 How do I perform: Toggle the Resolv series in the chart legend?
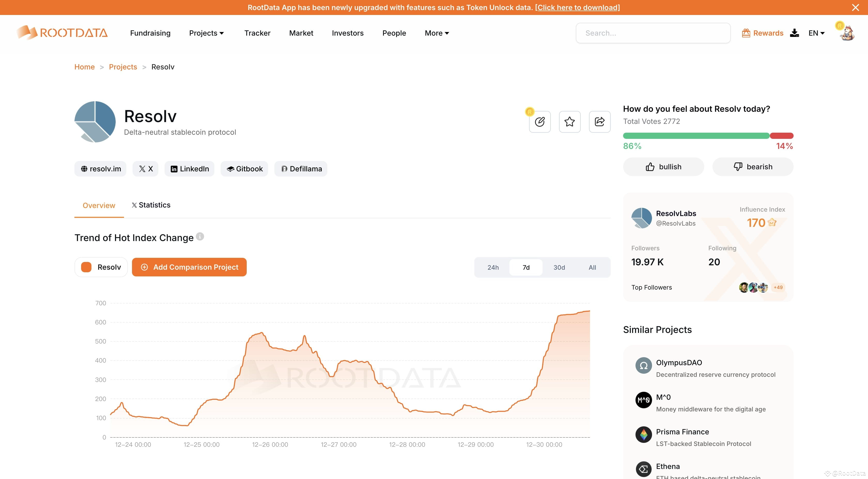tap(101, 267)
